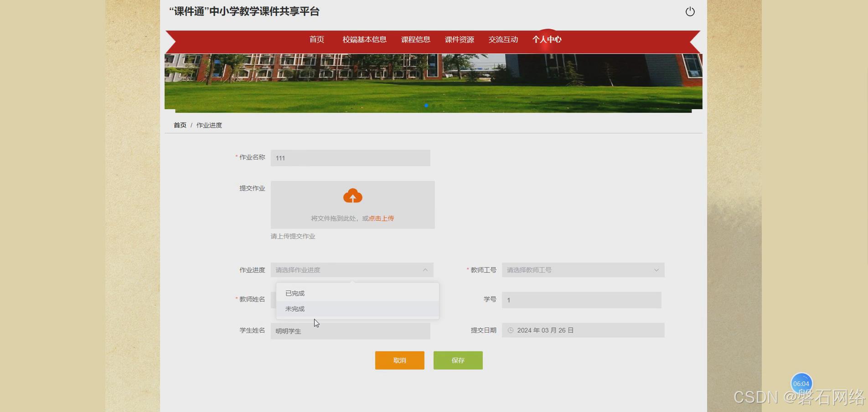Click the 取消 cancel button
Image resolution: width=868 pixels, height=412 pixels.
[x=399, y=360]
